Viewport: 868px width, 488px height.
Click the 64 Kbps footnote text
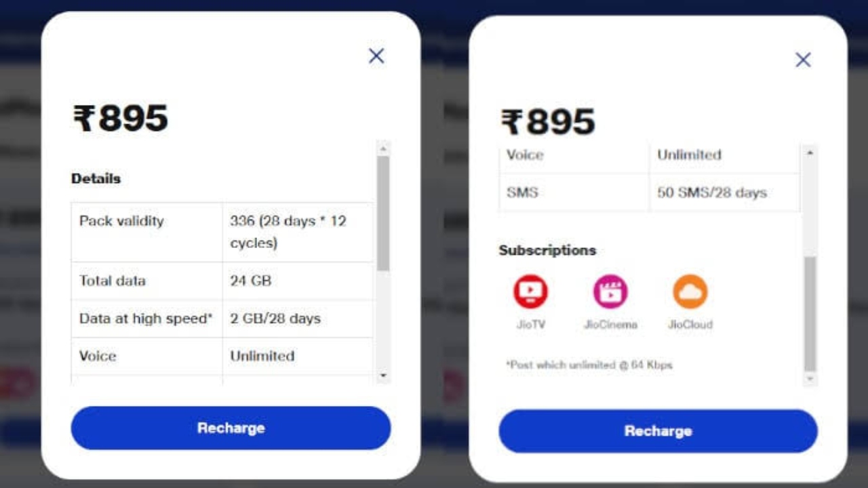click(589, 365)
